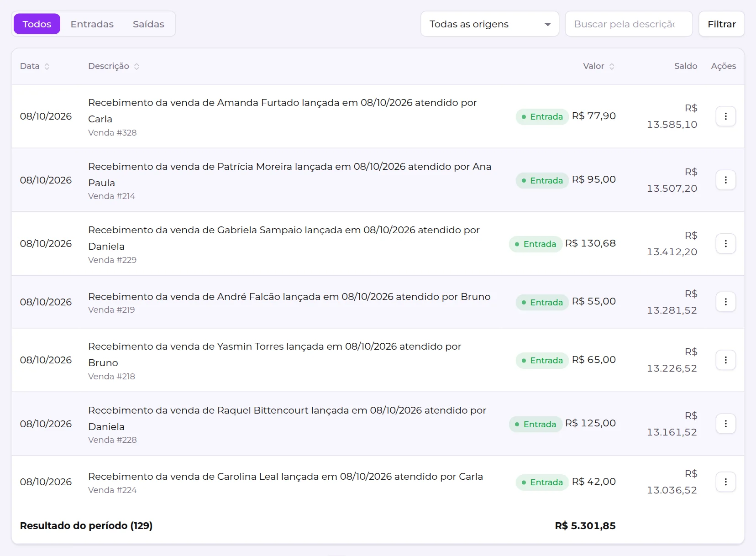Screen dimensions: 756x556
Task: Open actions menu for Yasmin Torres sale row
Action: 725,360
